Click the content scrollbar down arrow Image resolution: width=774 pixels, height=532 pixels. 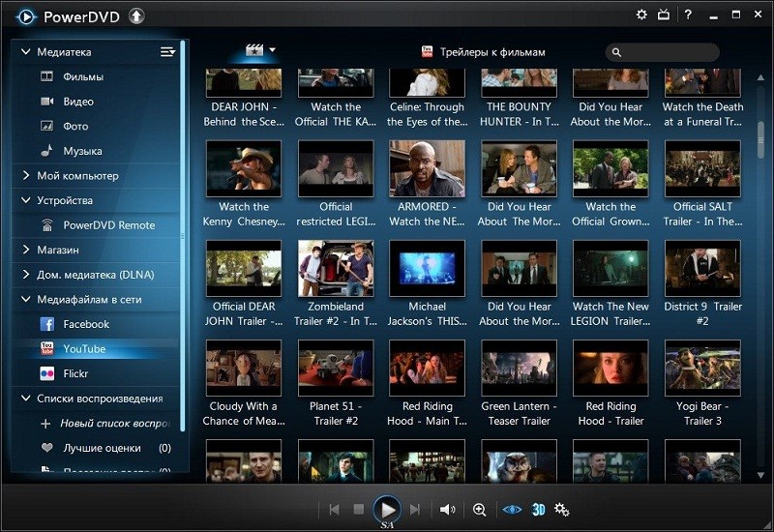(x=760, y=475)
